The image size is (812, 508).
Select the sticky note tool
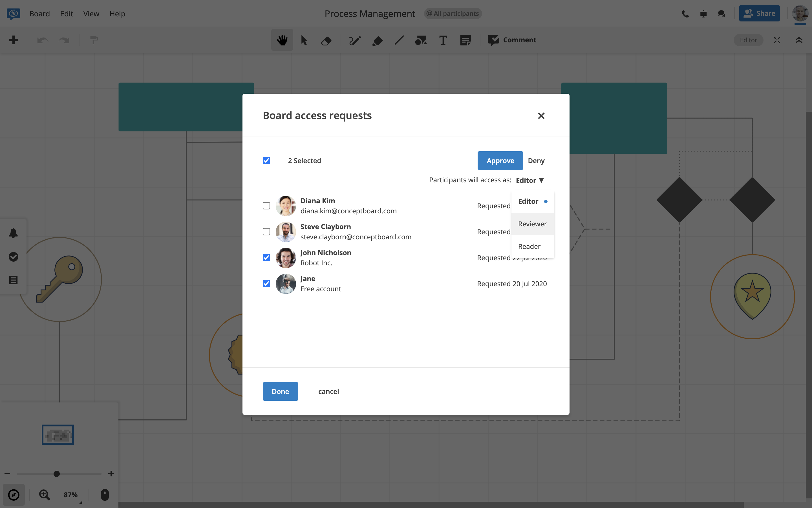[x=465, y=40]
